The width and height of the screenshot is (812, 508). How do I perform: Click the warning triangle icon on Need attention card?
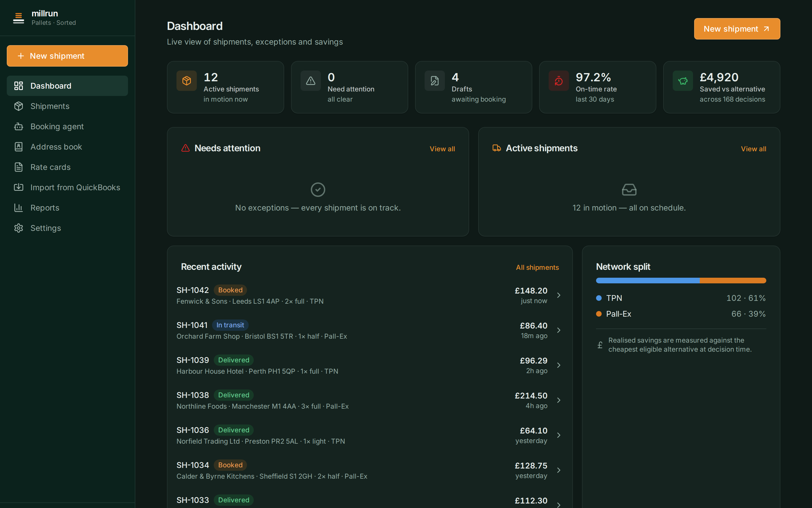click(x=311, y=81)
